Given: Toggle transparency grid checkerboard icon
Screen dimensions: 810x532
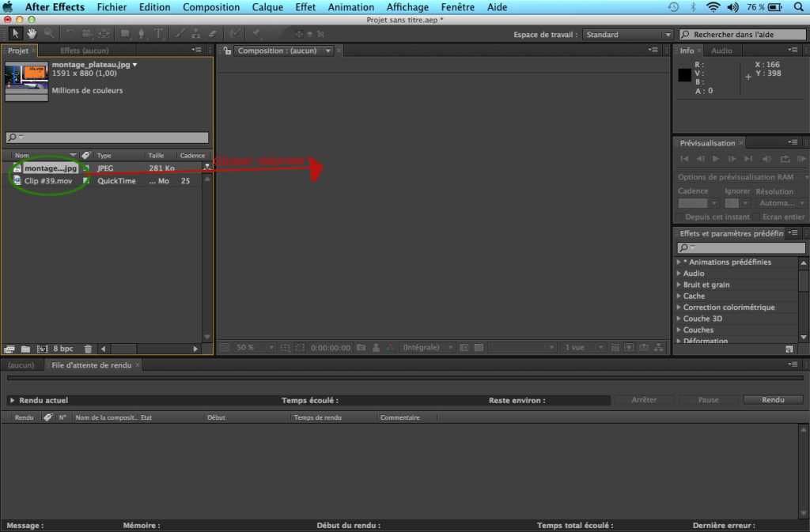Looking at the screenshot, I should [x=479, y=348].
